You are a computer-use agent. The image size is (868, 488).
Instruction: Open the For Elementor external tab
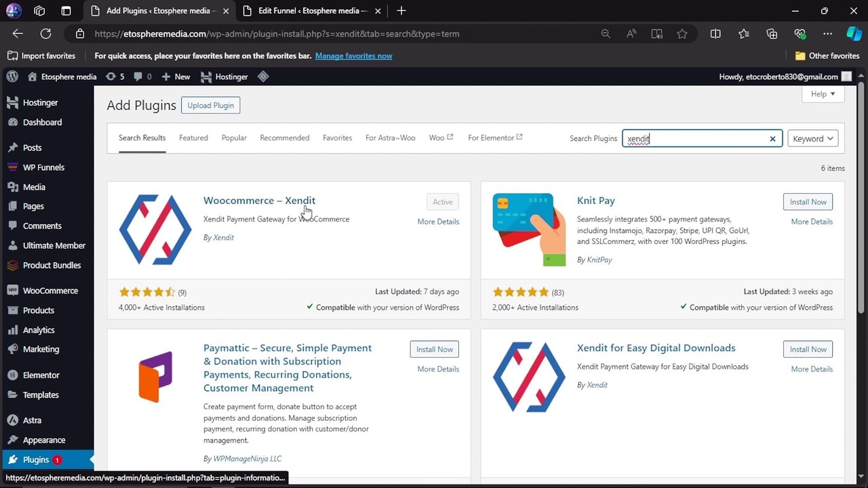pos(495,138)
